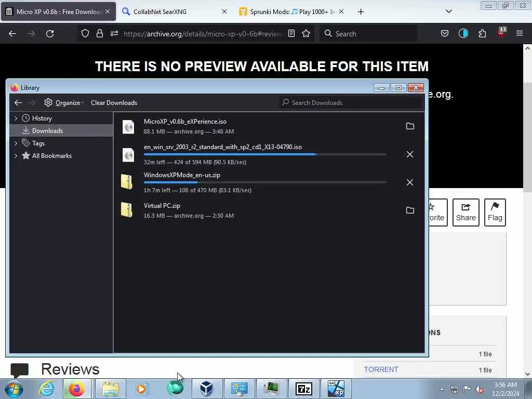Click the Library forward arrow
Viewport: 532px width, 399px height.
click(31, 102)
